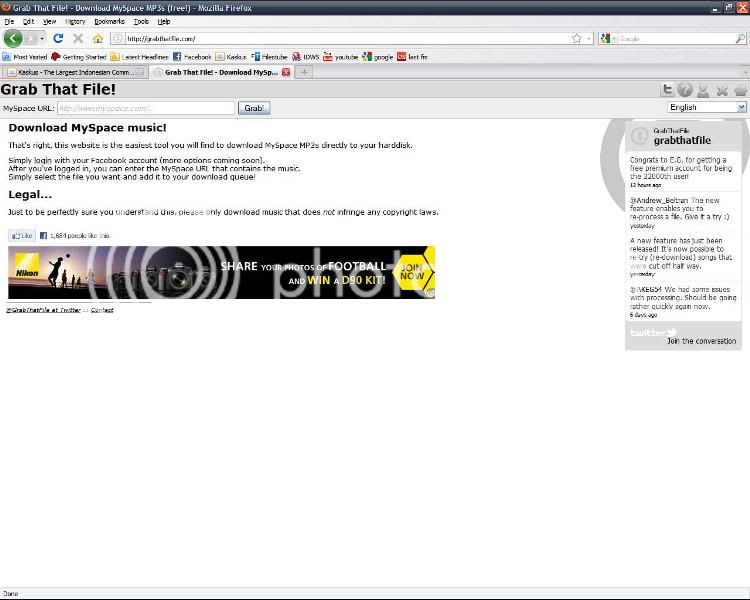Viewport: 750px width, 600px height.
Task: Click the site identity icon in address bar
Action: point(118,38)
